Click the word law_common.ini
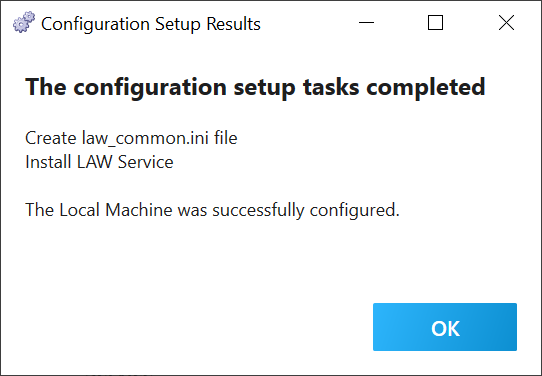The width and height of the screenshot is (542, 376). pos(145,138)
